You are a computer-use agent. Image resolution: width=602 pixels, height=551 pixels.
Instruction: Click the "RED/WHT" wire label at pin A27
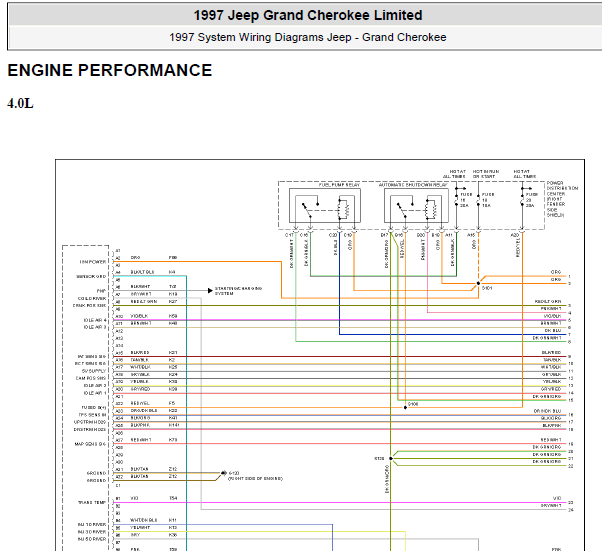click(x=141, y=440)
